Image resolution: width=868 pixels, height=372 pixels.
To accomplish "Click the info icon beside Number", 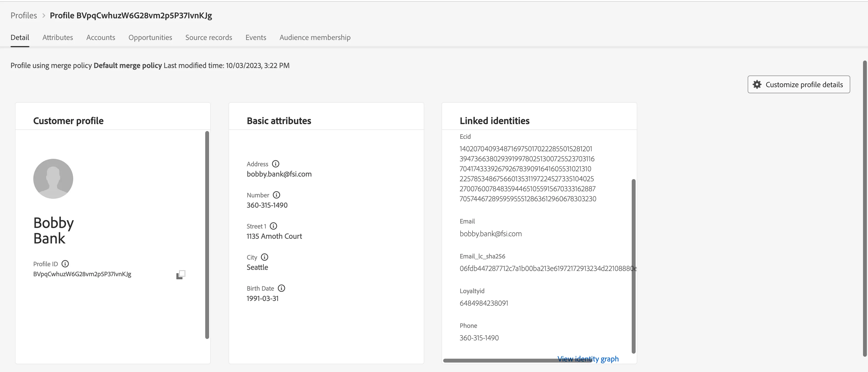I will click(276, 195).
